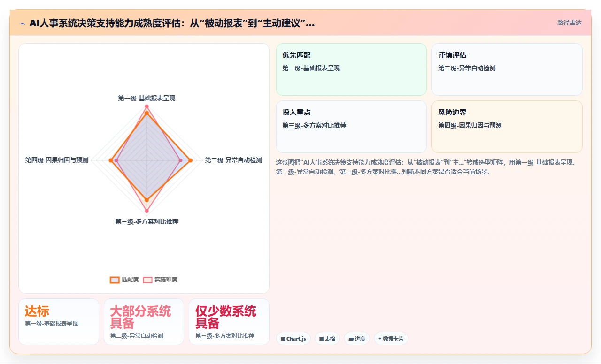The width and height of the screenshot is (601, 364).
Task: Click the orange right radar data point
Action: pyautogui.click(x=190, y=160)
